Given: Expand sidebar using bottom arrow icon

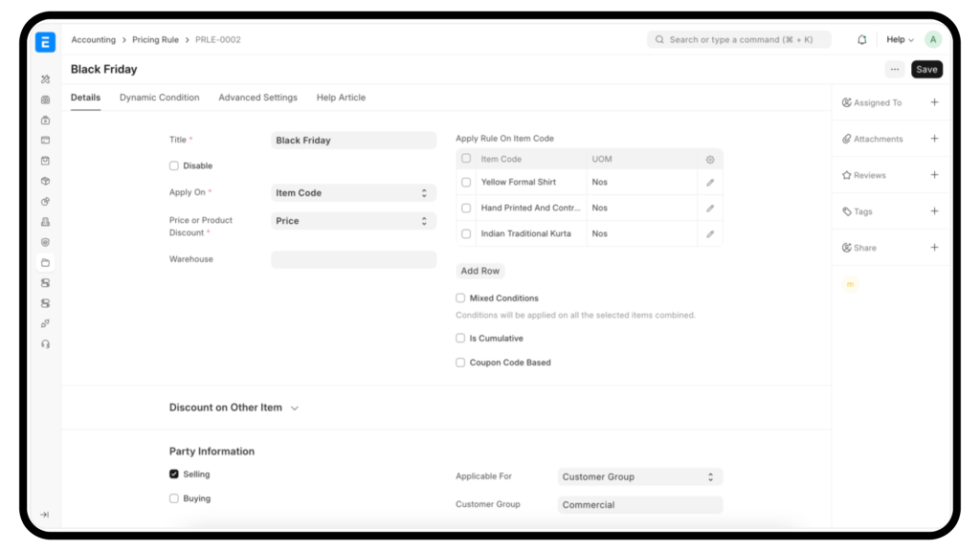Looking at the screenshot, I should tap(45, 515).
